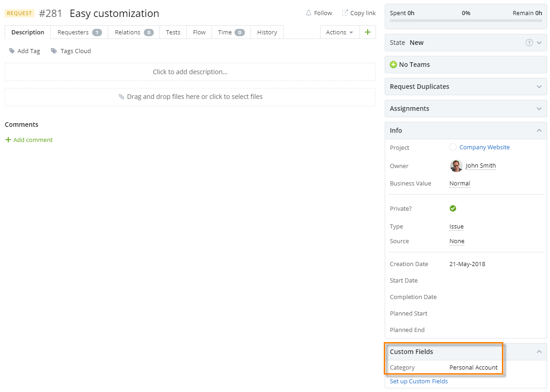Click John Smith's avatar picture

click(456, 166)
